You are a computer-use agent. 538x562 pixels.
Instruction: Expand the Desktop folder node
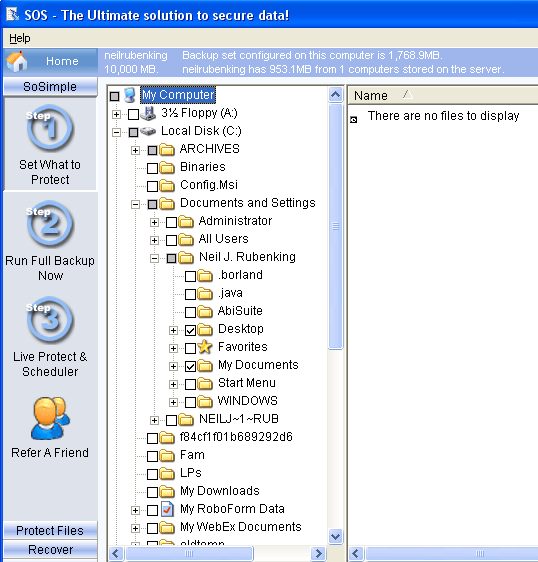[173, 330]
